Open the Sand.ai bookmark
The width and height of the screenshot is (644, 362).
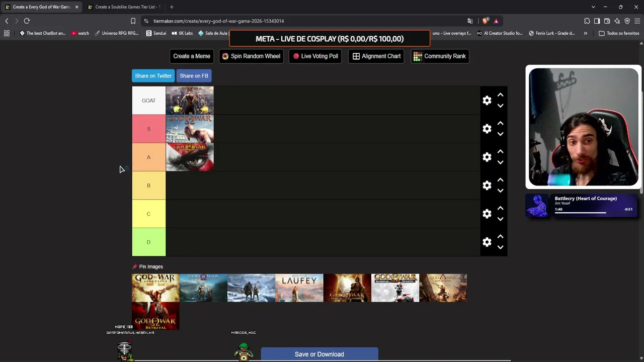tap(156, 33)
